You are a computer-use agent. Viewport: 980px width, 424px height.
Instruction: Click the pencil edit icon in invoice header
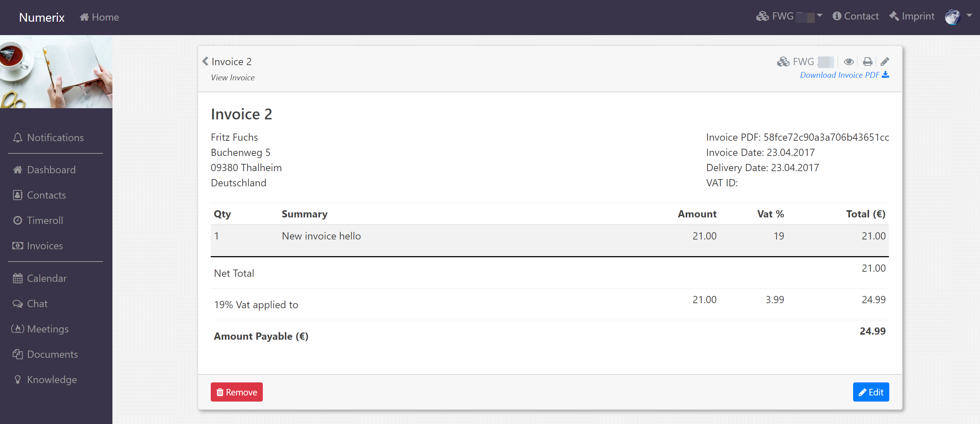click(885, 61)
